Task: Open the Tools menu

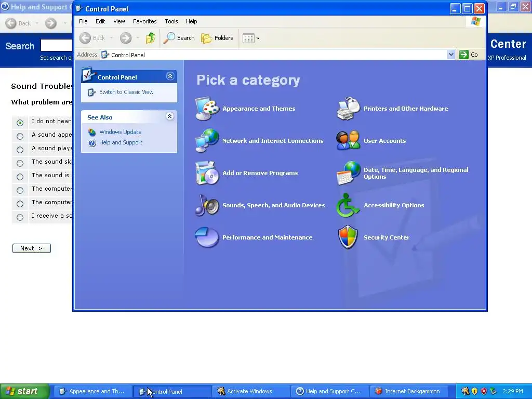Action: tap(171, 21)
